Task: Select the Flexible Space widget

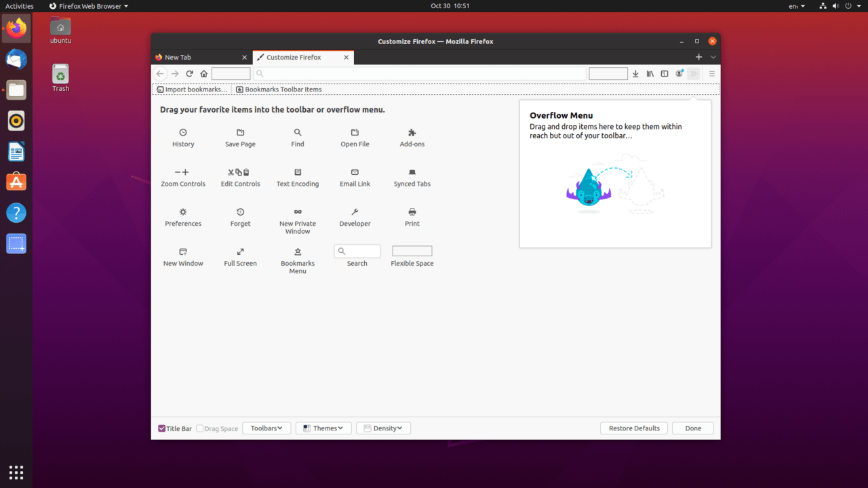Action: 412,256
